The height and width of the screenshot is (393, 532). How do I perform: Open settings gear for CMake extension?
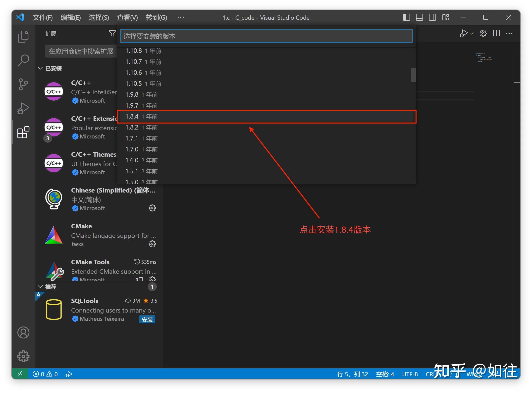[x=152, y=244]
